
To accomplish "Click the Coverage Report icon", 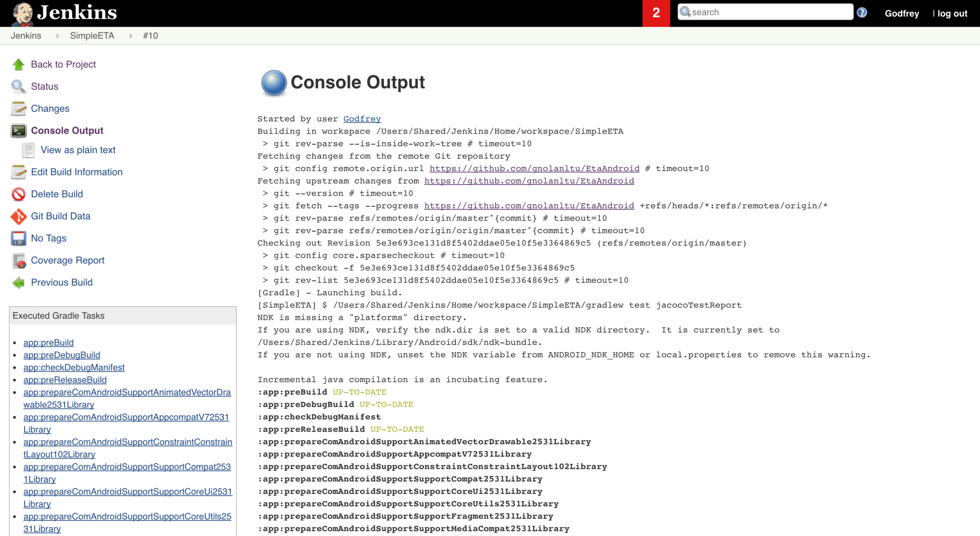I will (x=18, y=260).
